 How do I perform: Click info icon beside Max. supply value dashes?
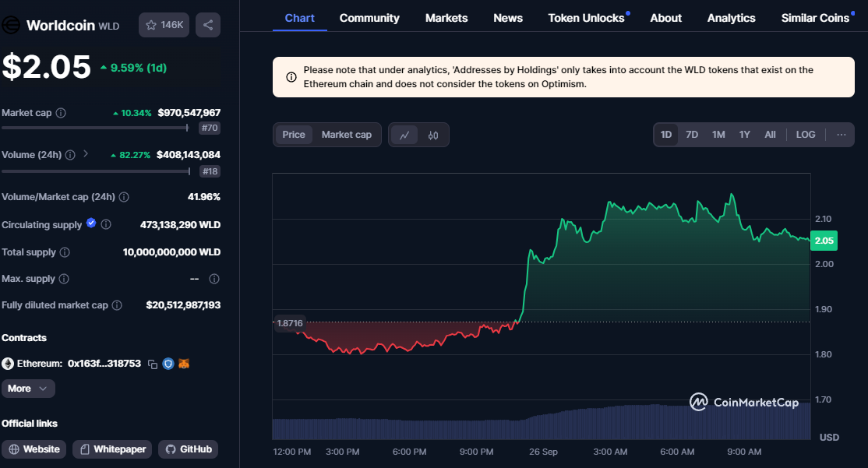pos(214,279)
